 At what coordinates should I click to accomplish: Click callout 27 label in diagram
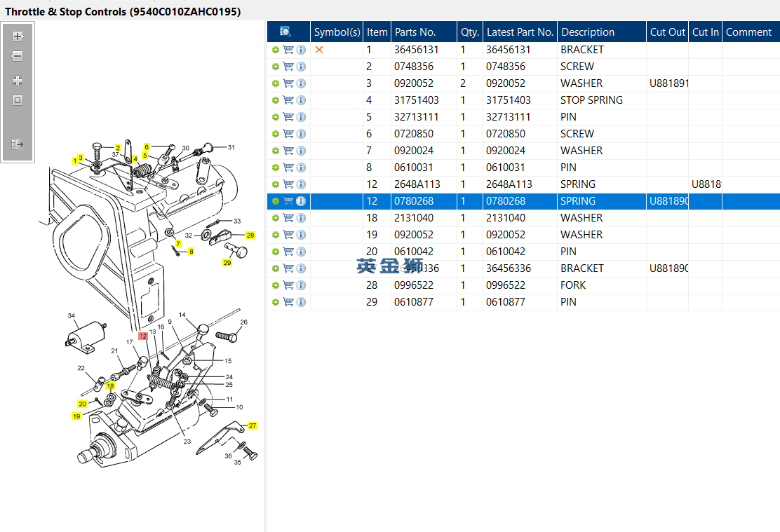253,425
